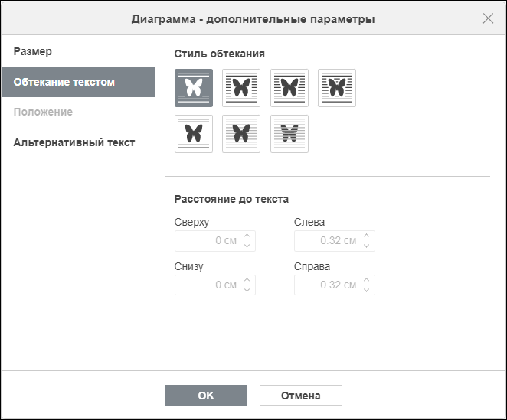Open the Размер section
507x420 pixels.
pyautogui.click(x=78, y=51)
